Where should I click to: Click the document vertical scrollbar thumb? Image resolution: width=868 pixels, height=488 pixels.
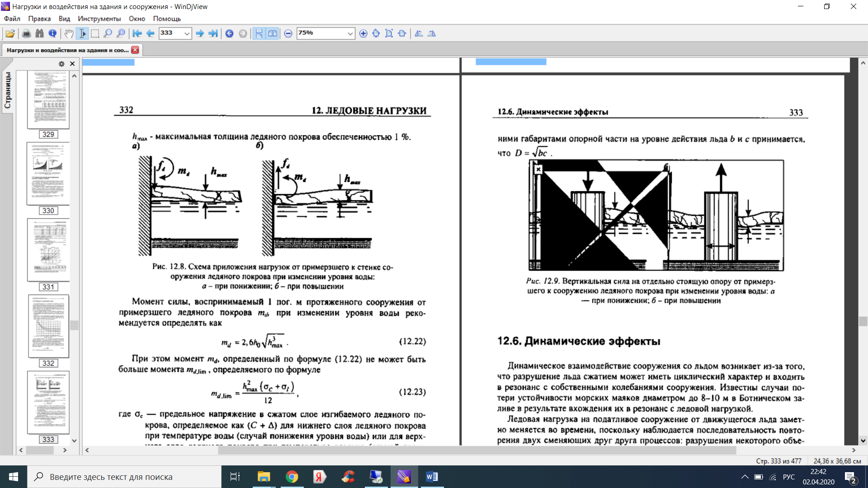(863, 321)
